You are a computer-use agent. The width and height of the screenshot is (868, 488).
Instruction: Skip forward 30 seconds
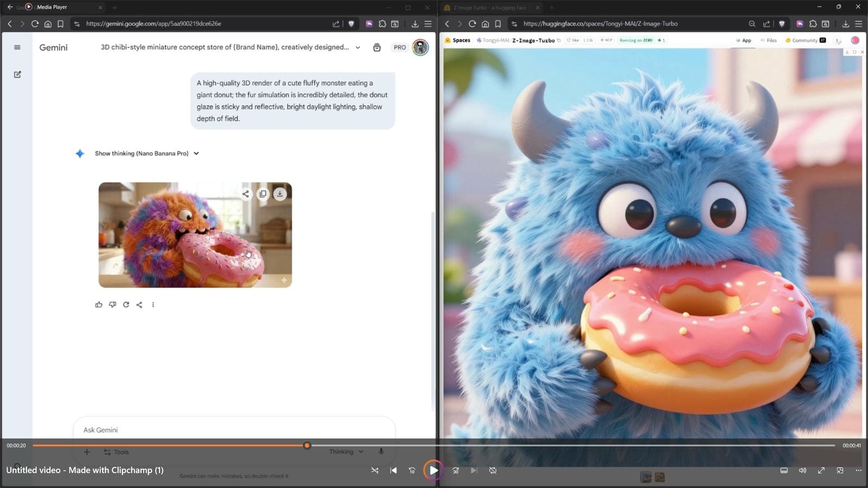click(x=456, y=470)
